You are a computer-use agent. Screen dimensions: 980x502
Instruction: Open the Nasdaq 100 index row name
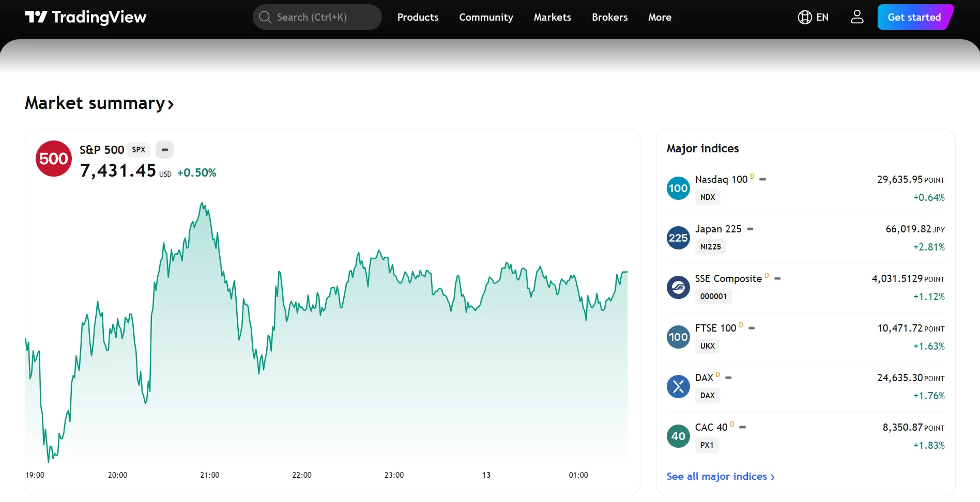click(721, 179)
